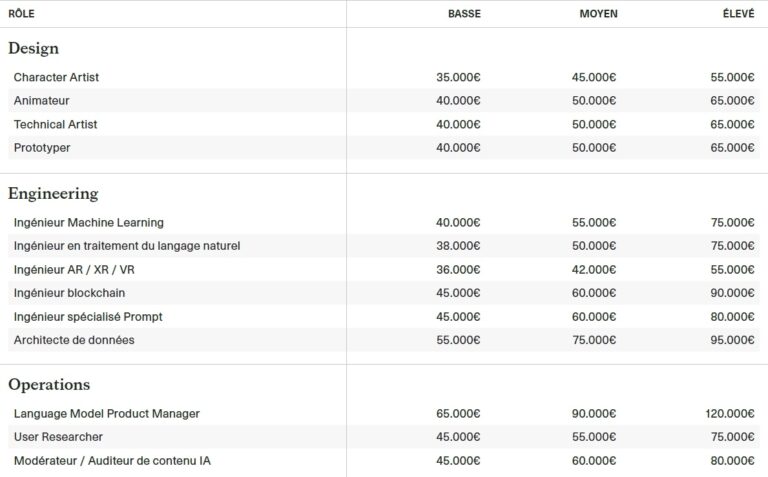
Task: Click the BASSE column header
Action: click(x=464, y=14)
